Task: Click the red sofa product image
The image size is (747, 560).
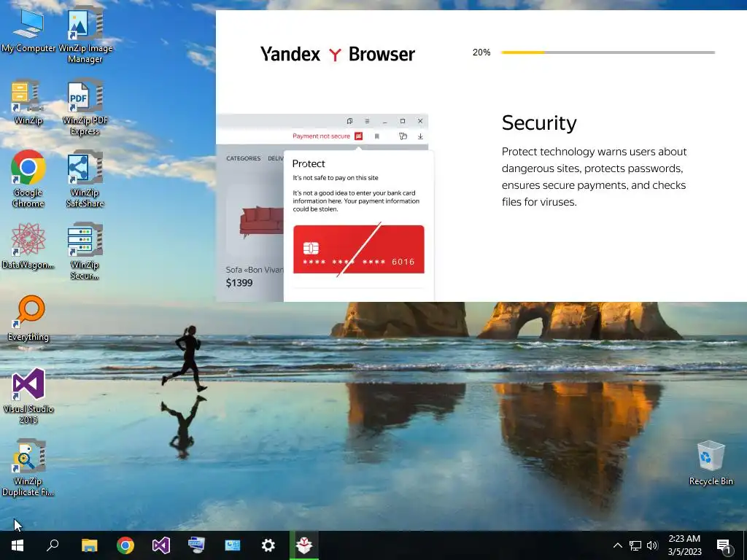Action: click(262, 222)
